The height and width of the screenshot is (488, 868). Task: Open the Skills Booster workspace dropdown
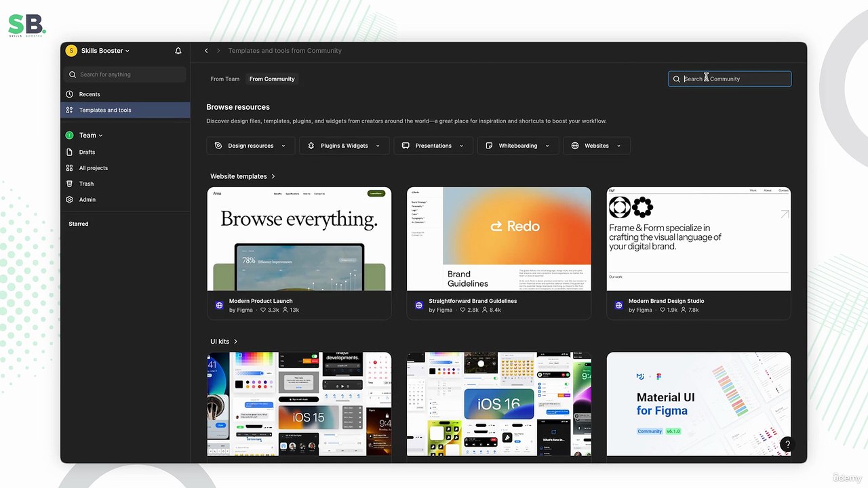tap(105, 51)
